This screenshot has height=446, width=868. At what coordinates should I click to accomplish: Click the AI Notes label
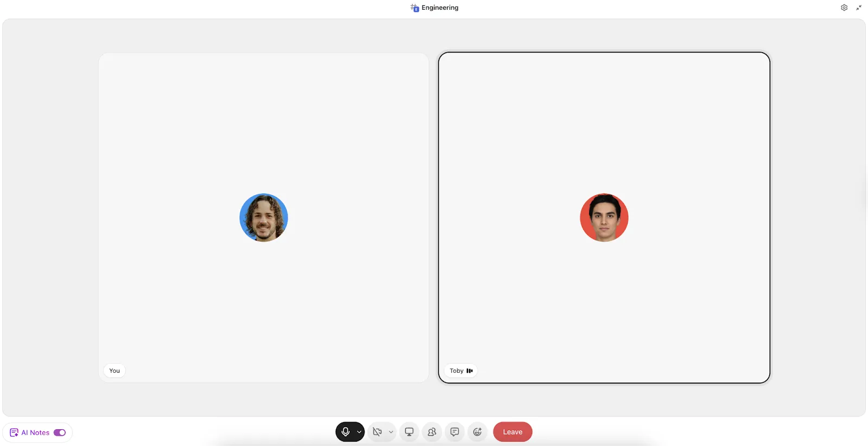pyautogui.click(x=35, y=432)
